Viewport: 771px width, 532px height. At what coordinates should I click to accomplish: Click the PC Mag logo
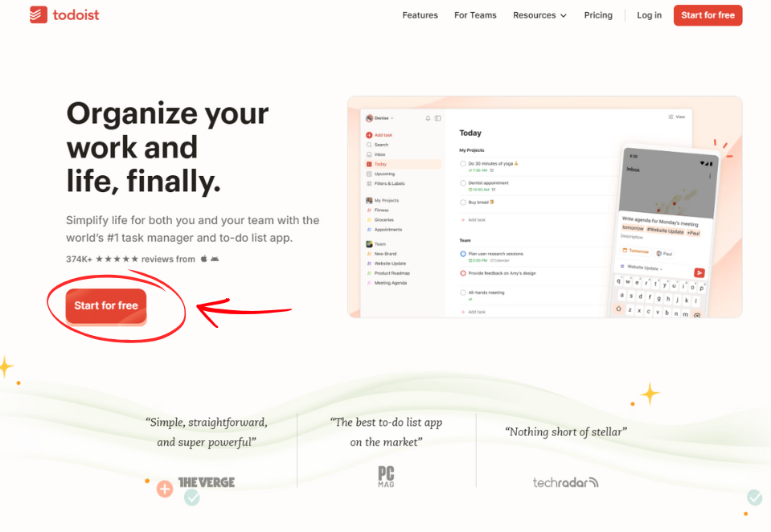pyautogui.click(x=386, y=477)
